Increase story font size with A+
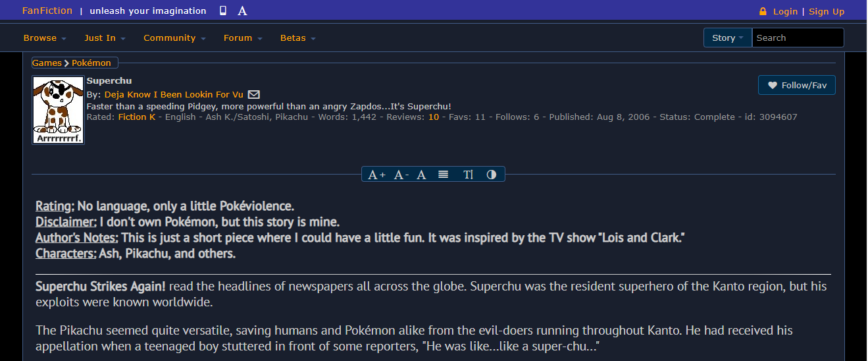Screen dimensions: 868x361 (x=376, y=175)
